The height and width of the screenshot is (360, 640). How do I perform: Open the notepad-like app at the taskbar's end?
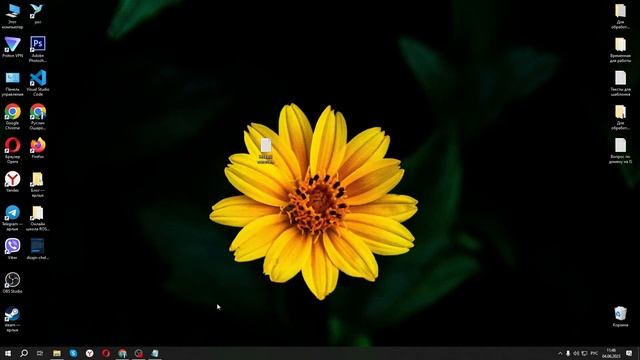[155, 353]
